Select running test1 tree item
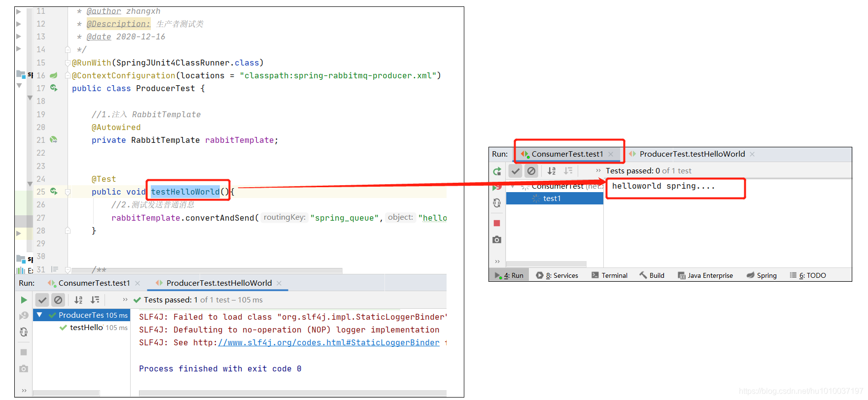The width and height of the screenshot is (868, 400). point(555,199)
